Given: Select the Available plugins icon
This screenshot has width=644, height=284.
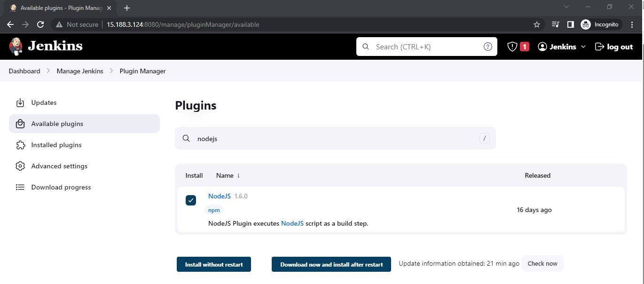Looking at the screenshot, I should click(20, 124).
